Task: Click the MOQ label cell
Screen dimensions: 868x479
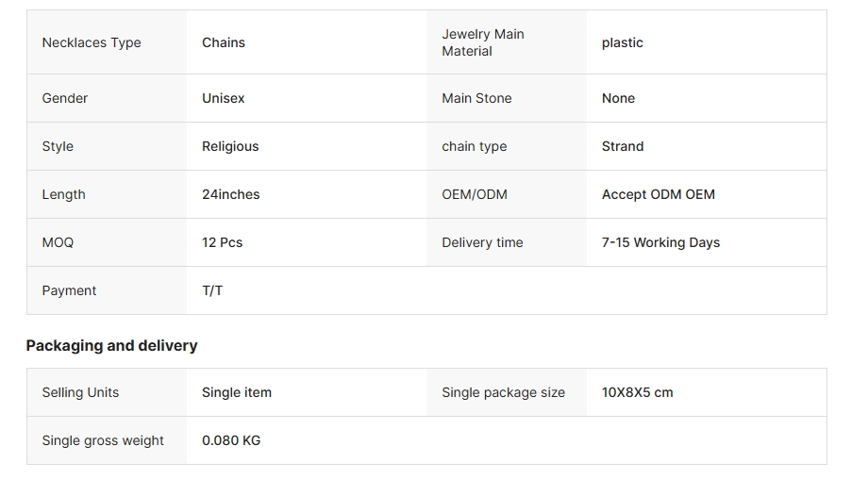Action: [107, 242]
